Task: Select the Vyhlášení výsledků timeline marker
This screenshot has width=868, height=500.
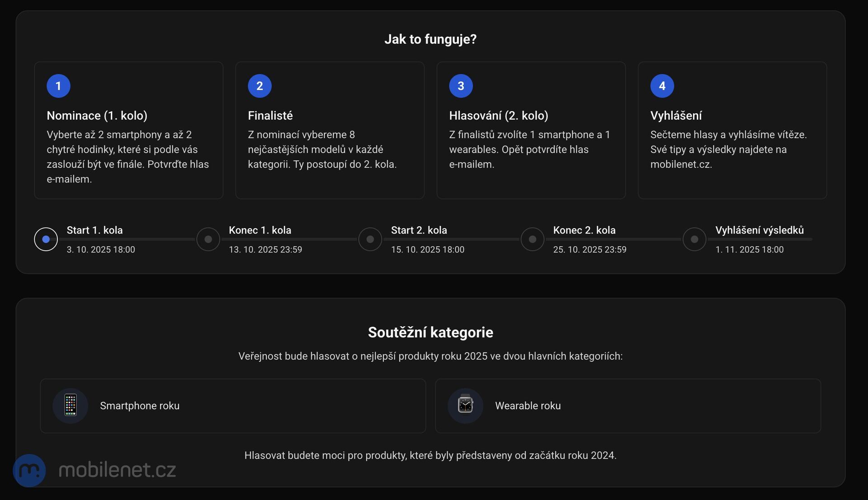Action: coord(694,239)
